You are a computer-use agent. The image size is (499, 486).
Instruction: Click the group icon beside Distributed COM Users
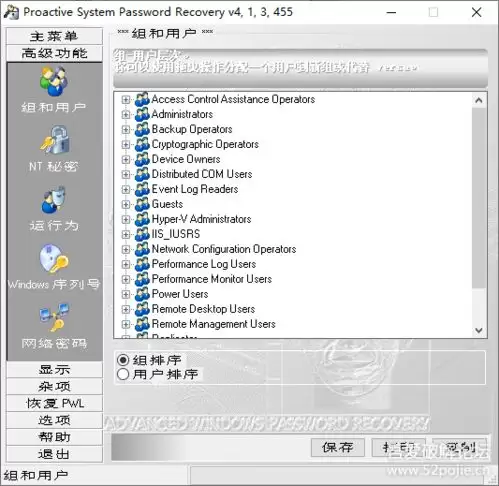tap(142, 174)
